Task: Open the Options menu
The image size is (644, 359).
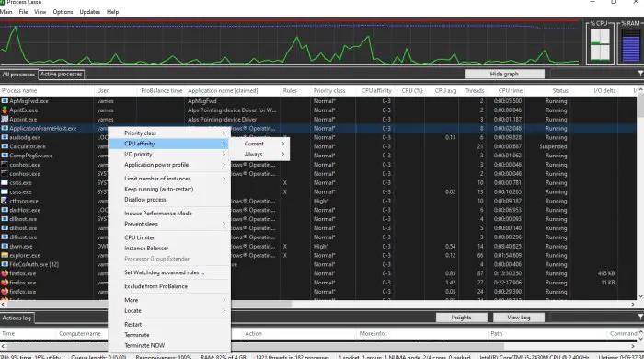Action: [63, 11]
